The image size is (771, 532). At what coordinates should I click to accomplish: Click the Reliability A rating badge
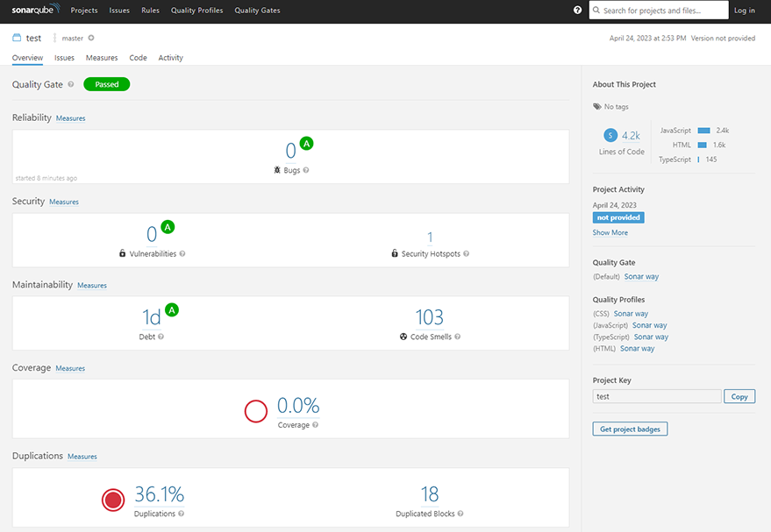click(x=306, y=144)
